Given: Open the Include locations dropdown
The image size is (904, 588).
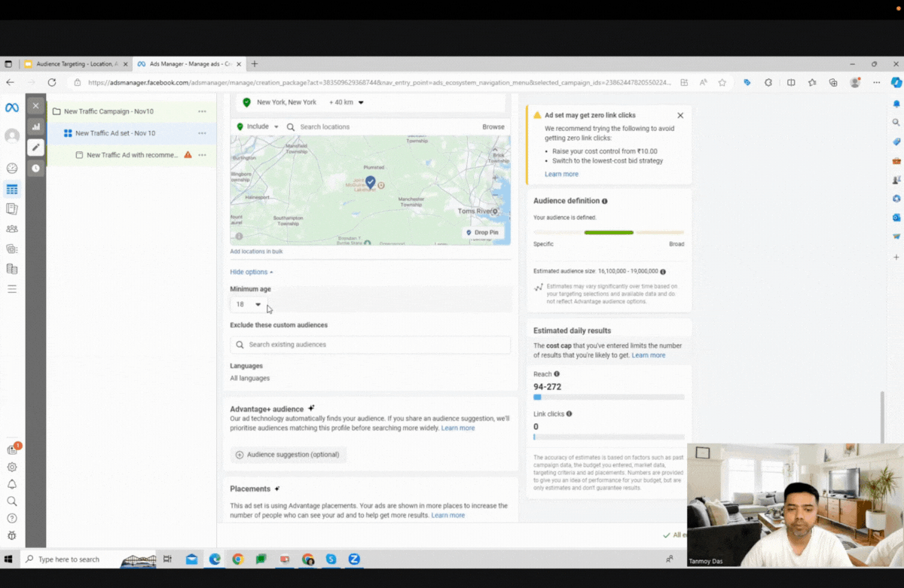Looking at the screenshot, I should pos(258,126).
